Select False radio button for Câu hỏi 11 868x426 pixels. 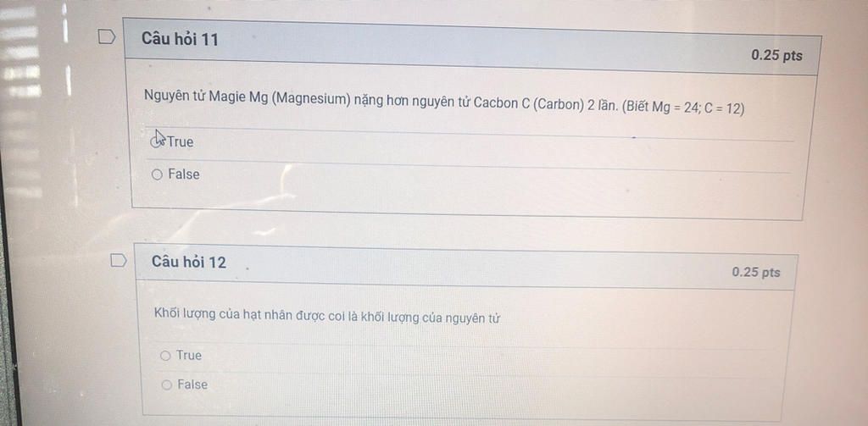pyautogui.click(x=157, y=174)
